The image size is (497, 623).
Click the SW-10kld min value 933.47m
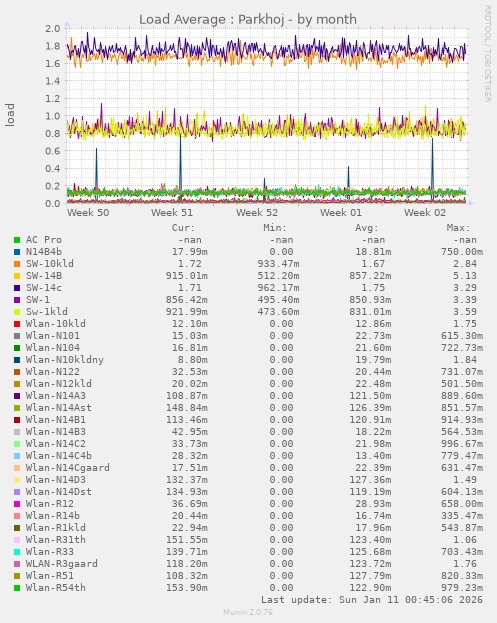278,264
